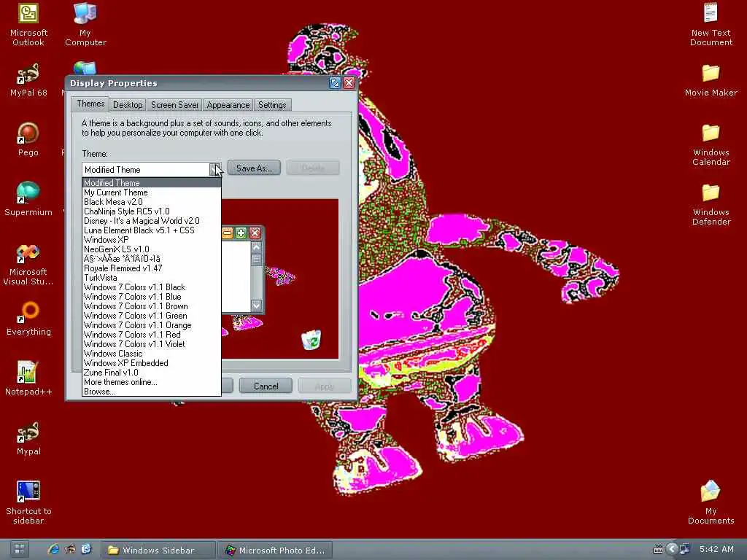Choose Luna Element Black v5.1 + CSS
747x560 pixels.
[x=152, y=230]
